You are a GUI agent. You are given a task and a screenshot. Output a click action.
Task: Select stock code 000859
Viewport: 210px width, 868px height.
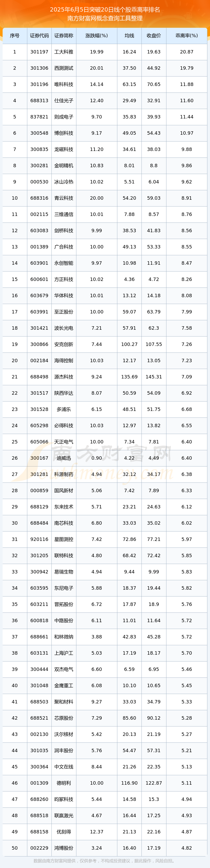39,491
